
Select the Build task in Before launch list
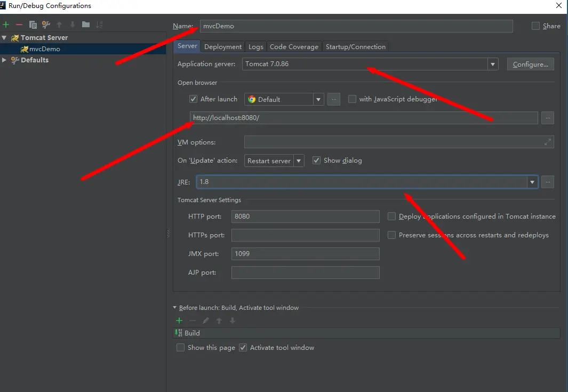coord(366,333)
